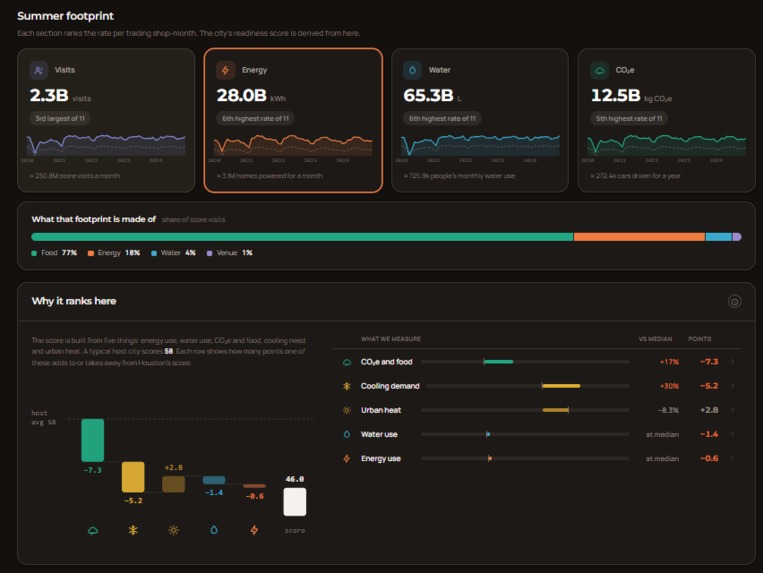Click '≈ 230.8M store visits a month' text
This screenshot has width=763, height=573.
click(x=75, y=176)
